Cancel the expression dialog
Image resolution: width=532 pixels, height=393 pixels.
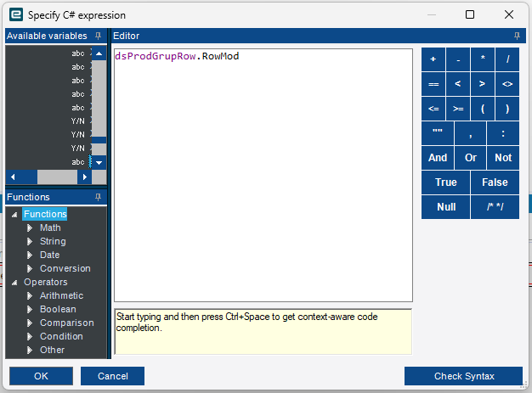pyautogui.click(x=113, y=376)
